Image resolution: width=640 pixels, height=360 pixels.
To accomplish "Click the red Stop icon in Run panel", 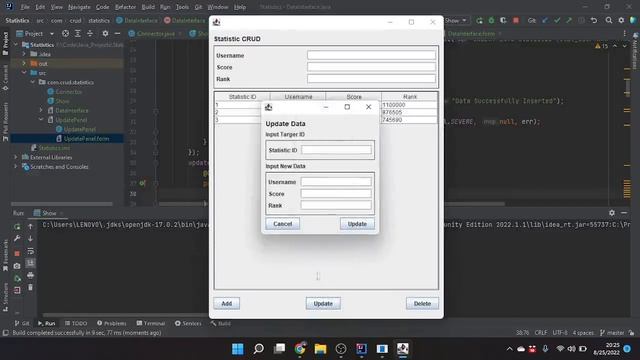I will pyautogui.click(x=17, y=253).
